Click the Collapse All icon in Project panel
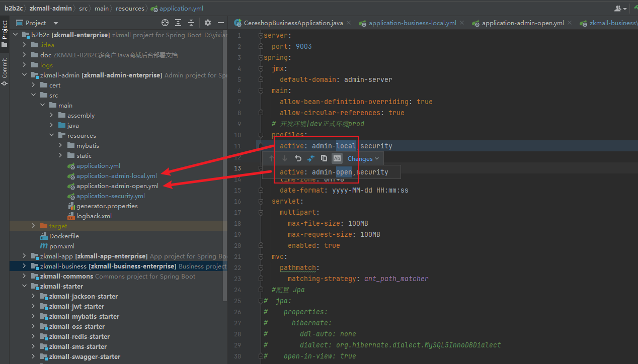Screen dimensions: 638x364 [191, 23]
